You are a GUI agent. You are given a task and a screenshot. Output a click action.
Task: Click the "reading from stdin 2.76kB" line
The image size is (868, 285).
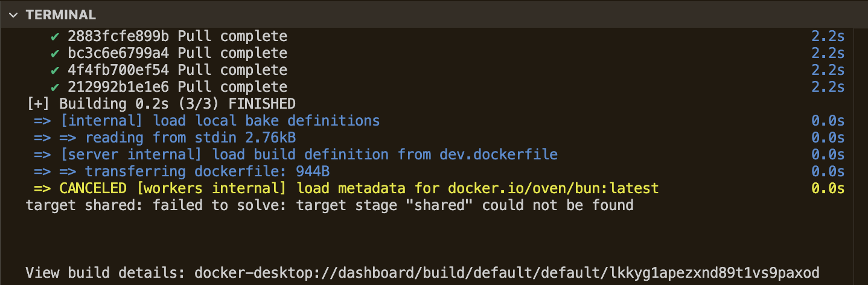(190, 138)
